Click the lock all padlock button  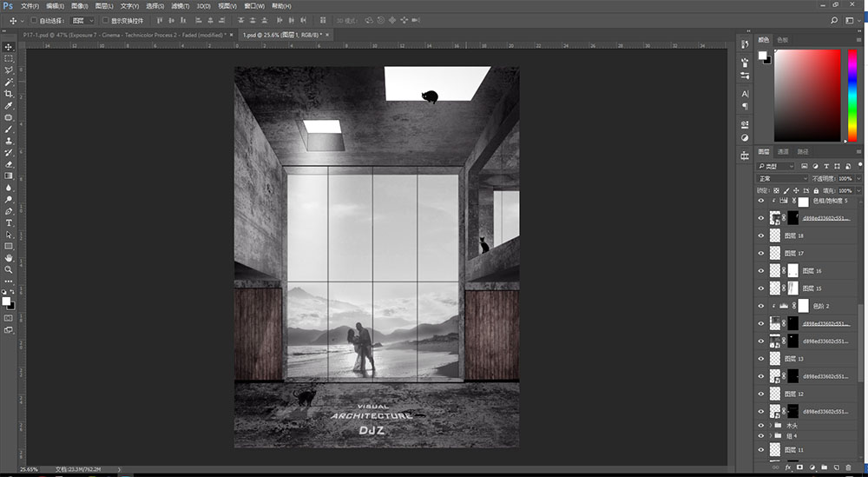click(816, 190)
